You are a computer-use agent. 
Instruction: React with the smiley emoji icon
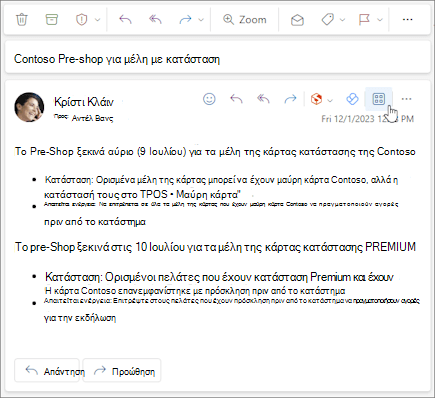209,99
